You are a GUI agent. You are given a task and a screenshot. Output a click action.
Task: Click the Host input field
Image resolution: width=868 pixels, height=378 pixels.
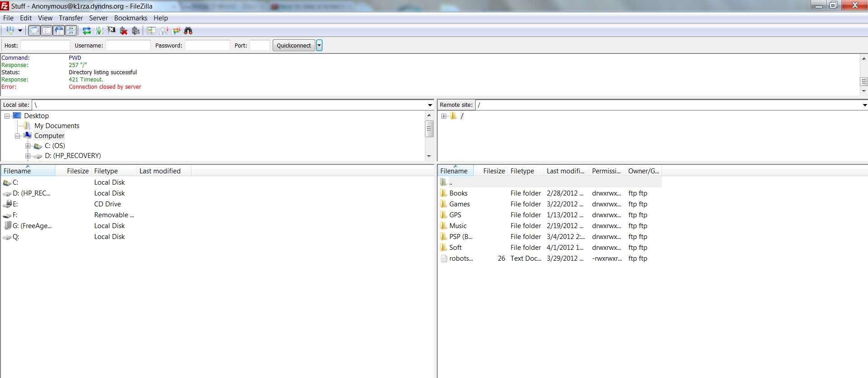(x=45, y=45)
